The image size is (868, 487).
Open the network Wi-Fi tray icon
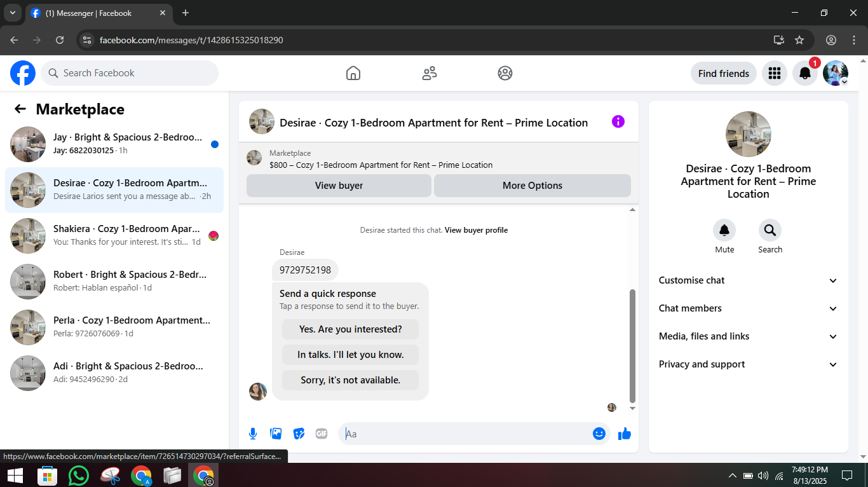pyautogui.click(x=779, y=475)
